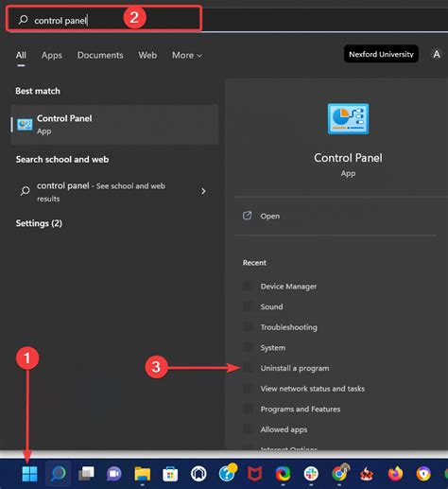Screen dimensions: 448x489
Task: Click the magnifier icon in search box
Action: pos(23,20)
